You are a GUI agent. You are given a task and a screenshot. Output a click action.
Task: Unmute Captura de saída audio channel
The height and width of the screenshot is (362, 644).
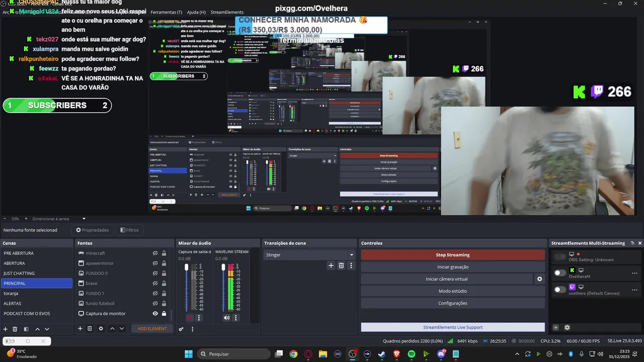coord(190,318)
